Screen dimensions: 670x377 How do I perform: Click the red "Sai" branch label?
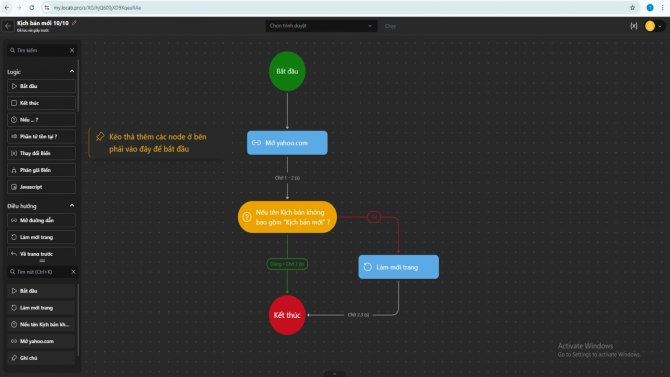[374, 217]
